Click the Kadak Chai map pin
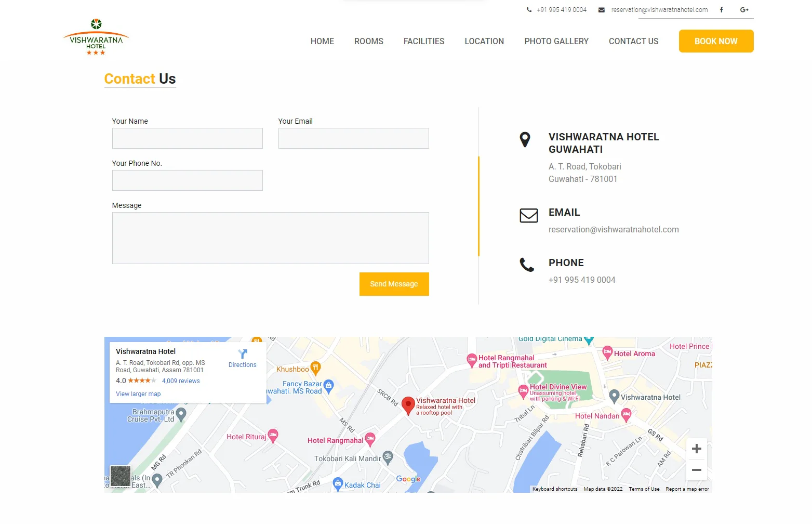The width and height of the screenshot is (812, 524). (x=338, y=484)
